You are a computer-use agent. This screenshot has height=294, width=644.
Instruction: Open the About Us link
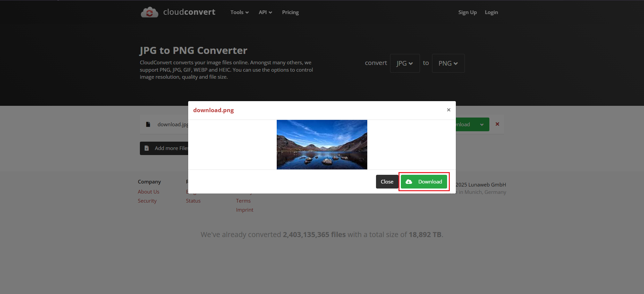(149, 192)
